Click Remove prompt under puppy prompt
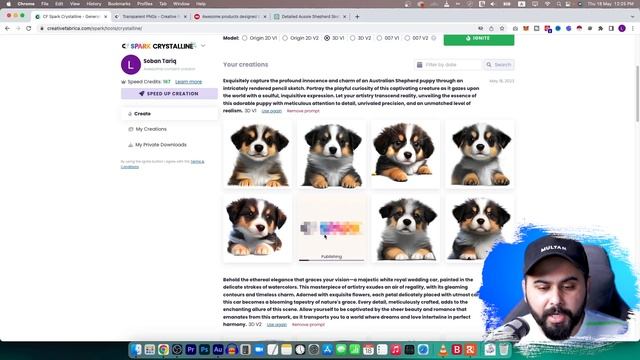640x360 pixels. pyautogui.click(x=303, y=111)
